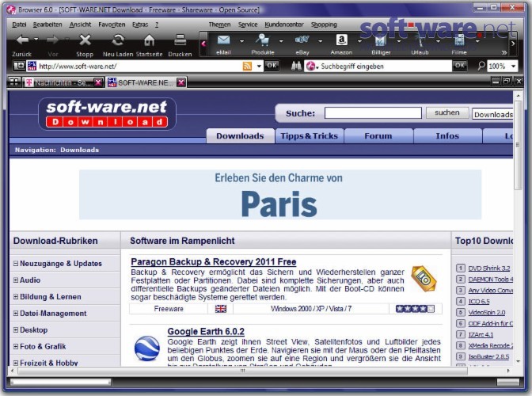
Task: Open IZArc 4.1 in Top10
Action: coord(481,334)
